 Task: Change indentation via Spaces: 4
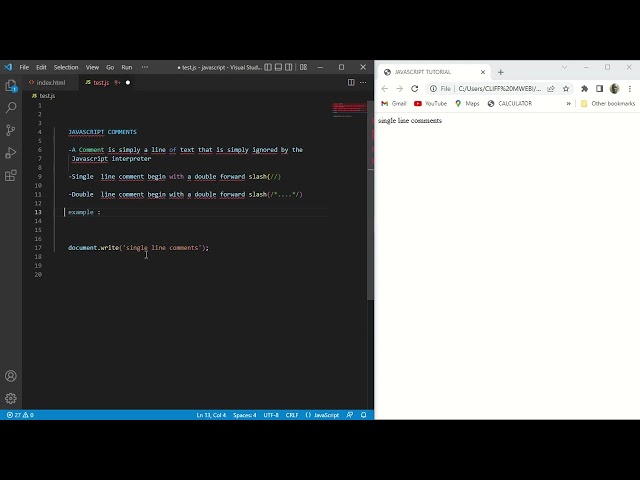(x=244, y=415)
